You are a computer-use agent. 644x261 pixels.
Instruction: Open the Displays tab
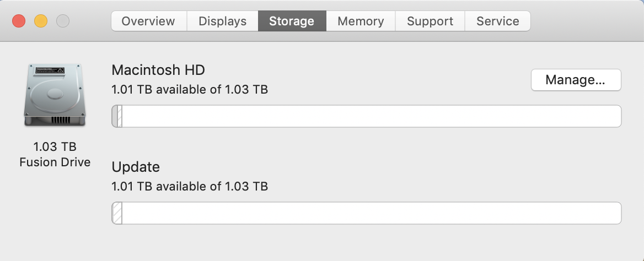pos(222,21)
